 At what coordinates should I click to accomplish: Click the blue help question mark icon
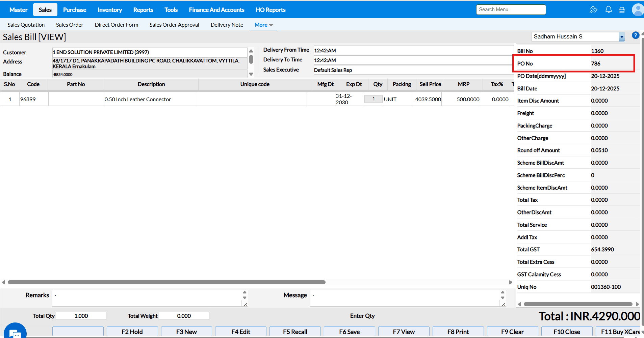635,35
